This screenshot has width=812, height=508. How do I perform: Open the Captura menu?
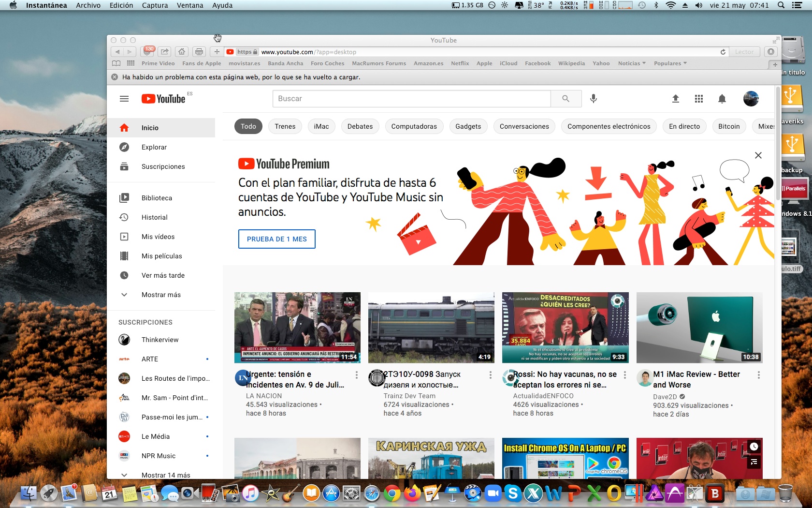155,5
